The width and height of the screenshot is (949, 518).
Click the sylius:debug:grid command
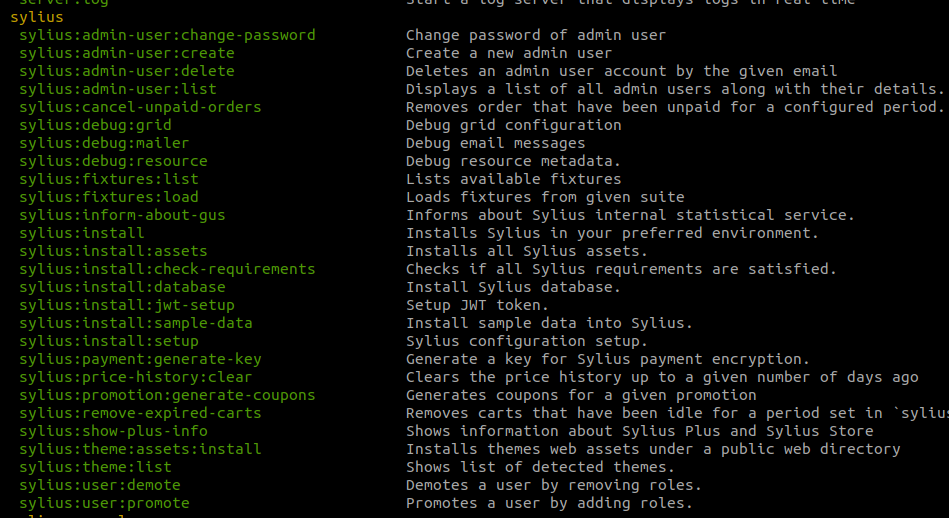tap(95, 125)
